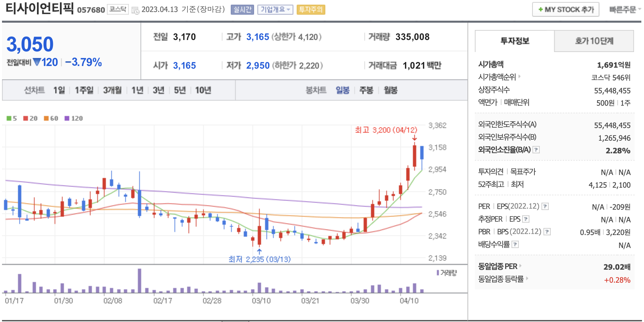This screenshot has height=322, width=644.
Task: Click the MY STOCK 추가 button
Action: (565, 10)
